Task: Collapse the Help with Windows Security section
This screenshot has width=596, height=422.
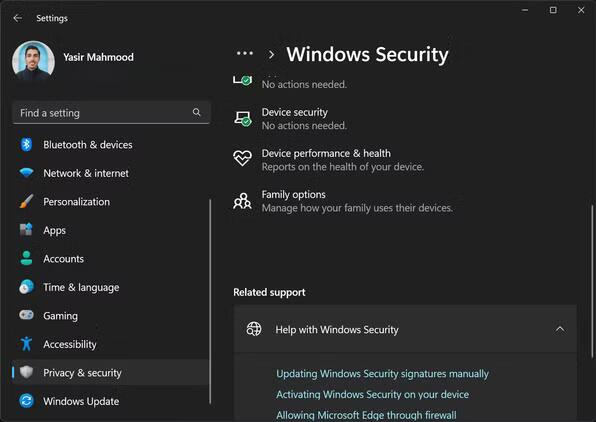Action: (x=560, y=329)
